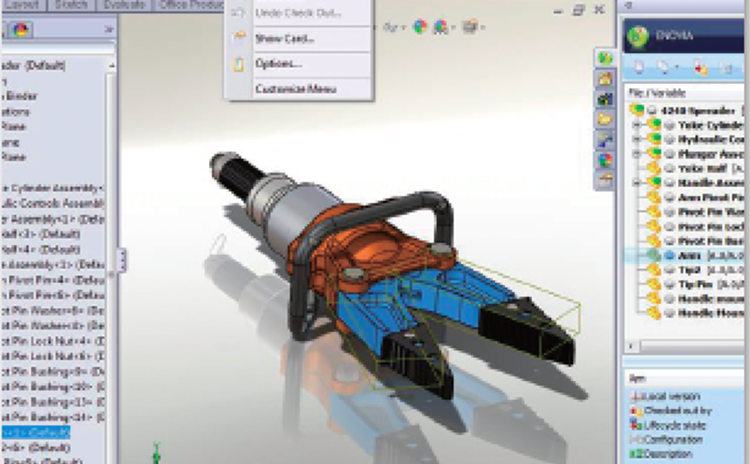Open the home icon tab in task pane
The height and width of the screenshot is (464, 750).
click(604, 79)
